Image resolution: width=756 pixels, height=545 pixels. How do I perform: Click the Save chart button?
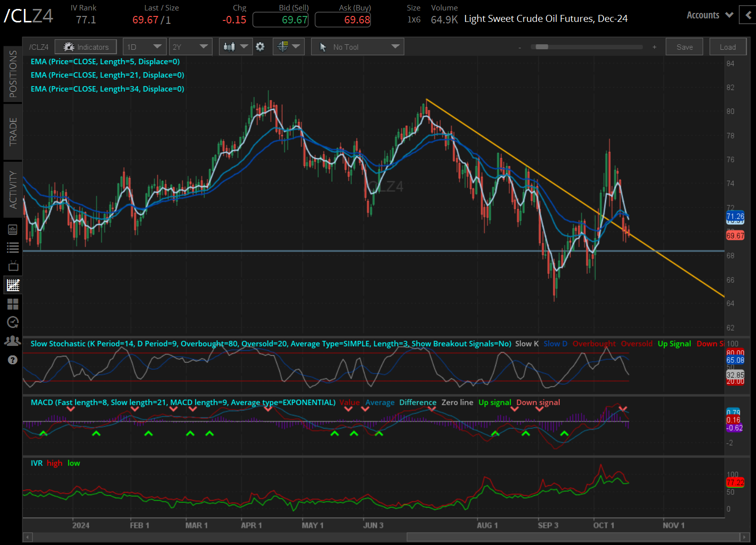(x=684, y=47)
